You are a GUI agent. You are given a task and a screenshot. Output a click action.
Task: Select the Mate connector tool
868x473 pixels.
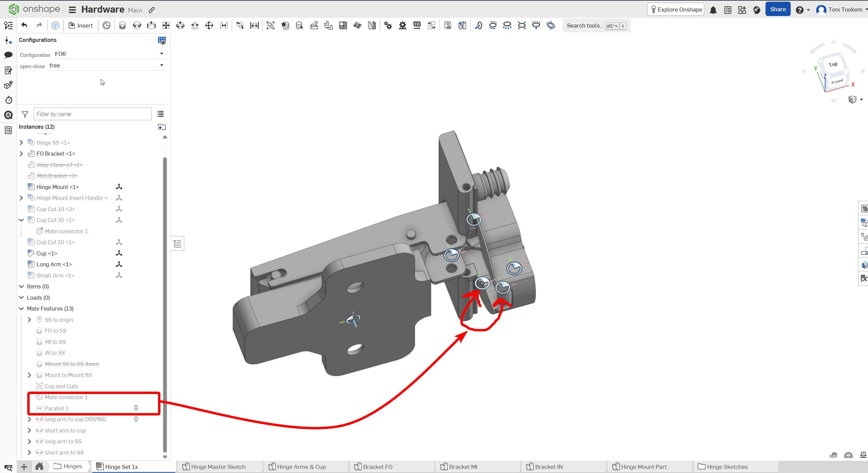(x=106, y=26)
